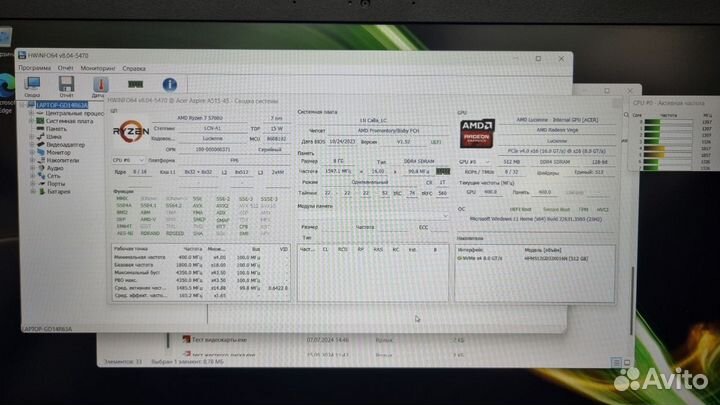Screen dimensions: 720x405
Task: Open the Модули памяти dropdown
Action: 373,215
